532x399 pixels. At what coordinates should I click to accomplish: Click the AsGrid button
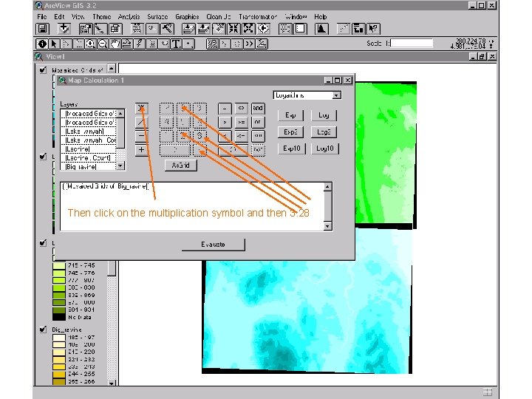180,166
